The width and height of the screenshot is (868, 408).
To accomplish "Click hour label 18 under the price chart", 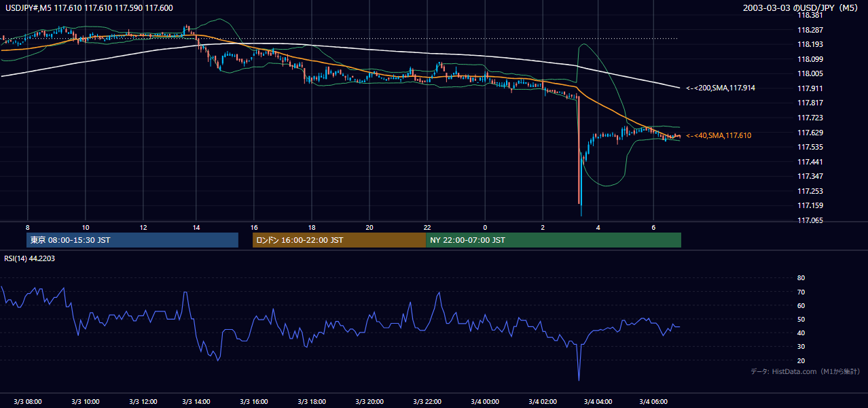I will (311, 227).
